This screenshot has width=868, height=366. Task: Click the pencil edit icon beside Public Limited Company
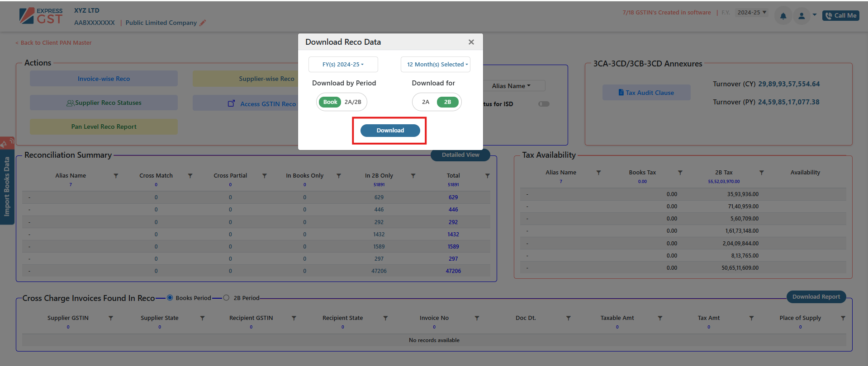[x=203, y=23]
